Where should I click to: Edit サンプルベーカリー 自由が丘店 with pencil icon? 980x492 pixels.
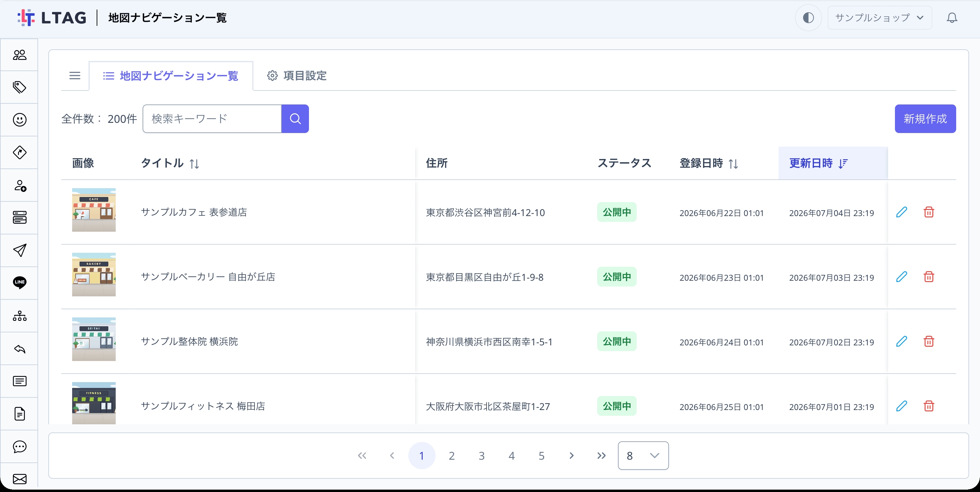(x=902, y=277)
